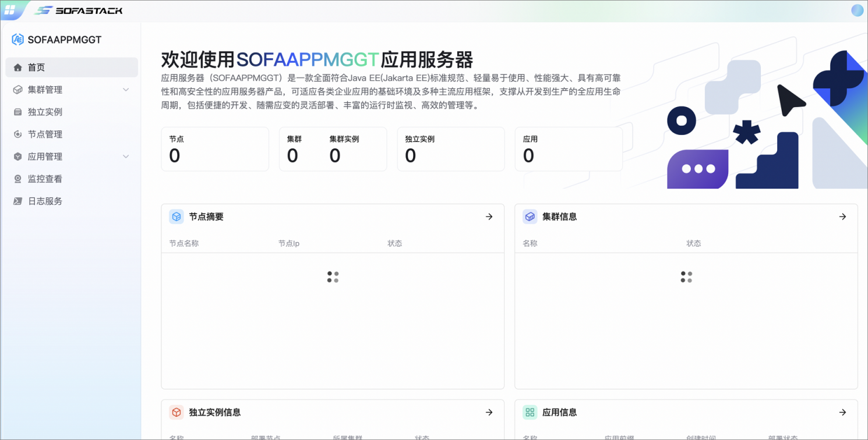Screen dimensions: 868x440
Task: Expand the 应用管理 submenu chevron
Action: point(126,157)
